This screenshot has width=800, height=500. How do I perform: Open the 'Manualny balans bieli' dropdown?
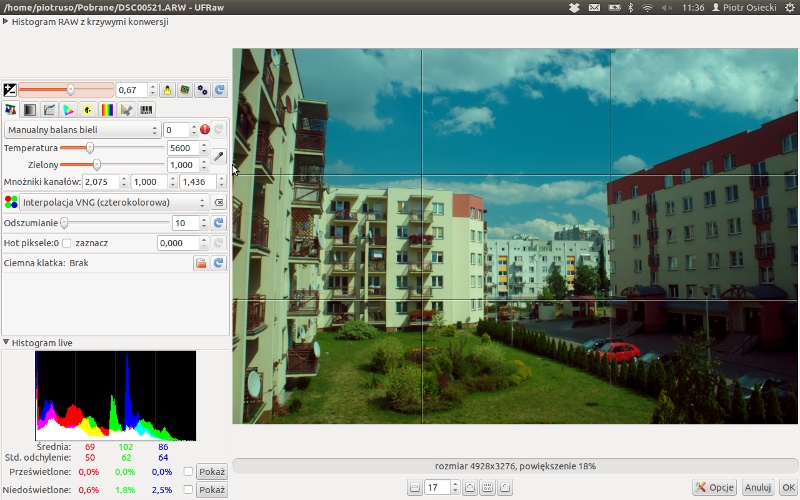(x=82, y=130)
